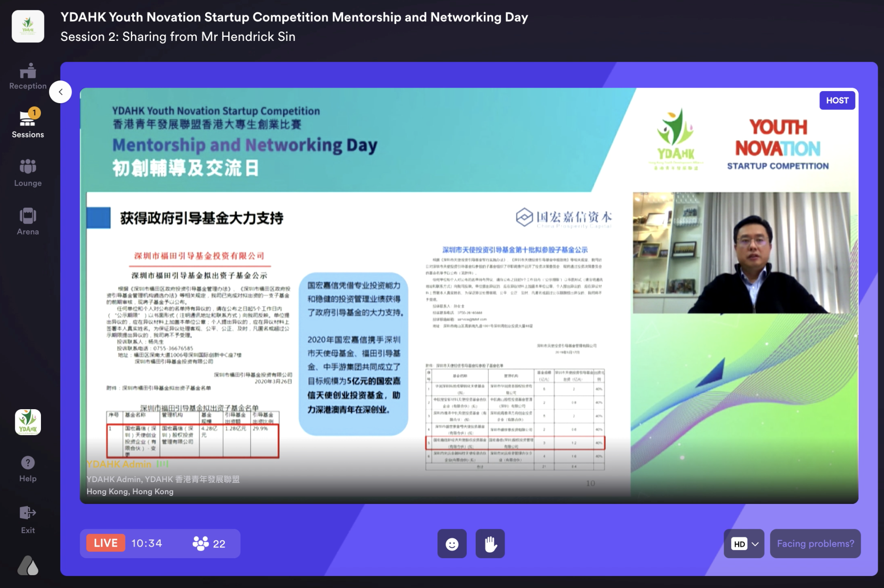Viewport: 884px width, 588px height.
Task: Click the Facing problems? button
Action: pos(815,544)
